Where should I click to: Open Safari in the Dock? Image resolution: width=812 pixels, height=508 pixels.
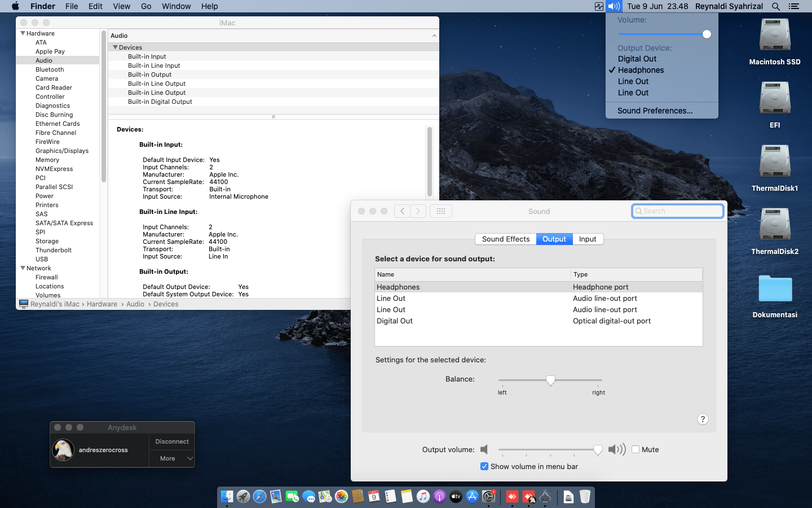click(x=259, y=496)
